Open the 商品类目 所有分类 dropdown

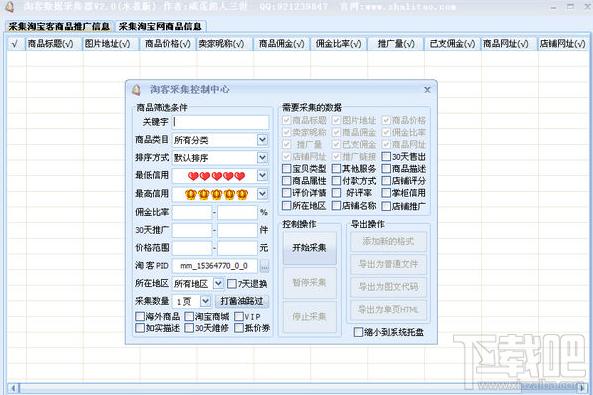262,140
